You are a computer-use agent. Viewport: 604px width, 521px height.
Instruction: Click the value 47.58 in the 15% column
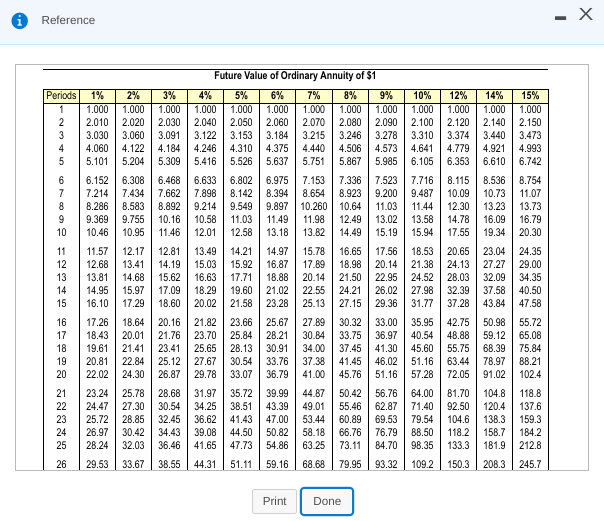point(530,303)
